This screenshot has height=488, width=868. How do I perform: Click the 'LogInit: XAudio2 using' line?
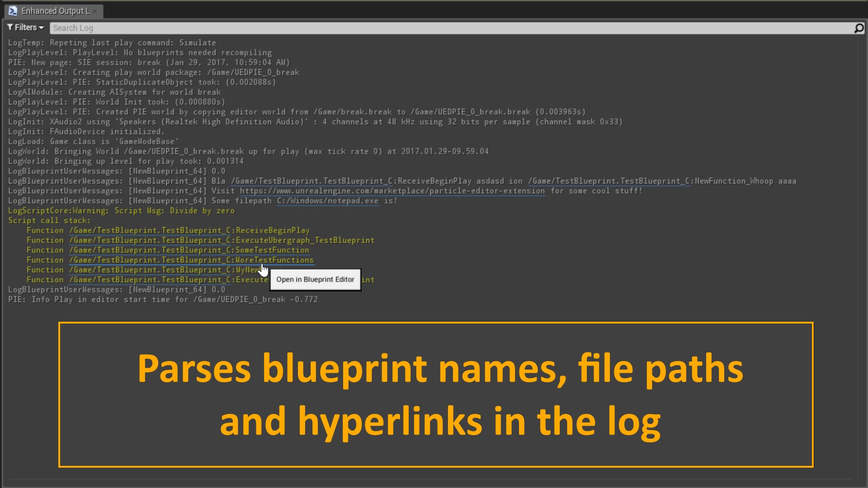coord(315,122)
